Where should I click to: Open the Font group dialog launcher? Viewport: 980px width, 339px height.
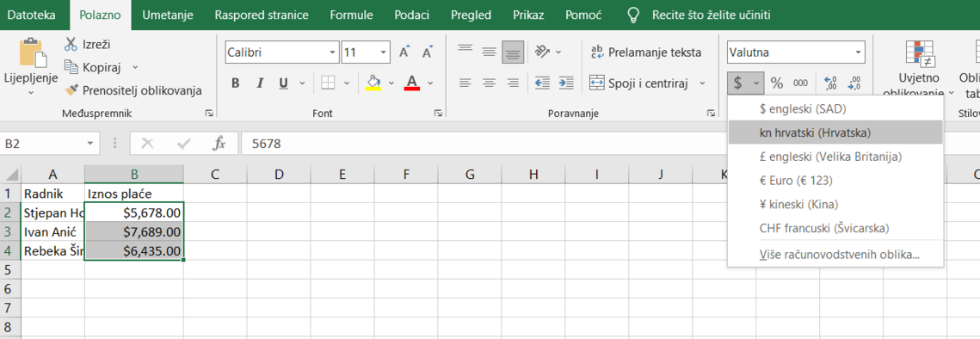pos(439,114)
